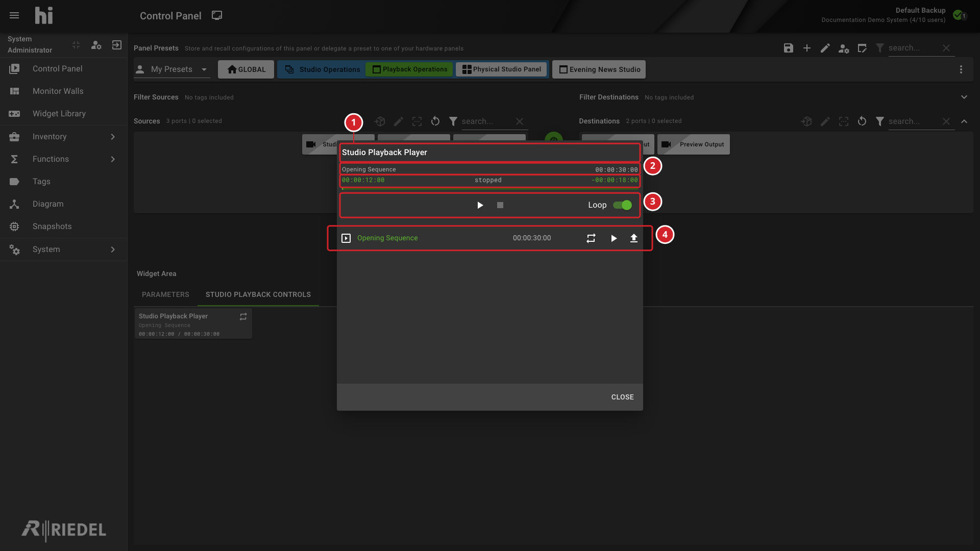The width and height of the screenshot is (980, 551).
Task: Click the edit preset pencil icon
Action: [x=825, y=48]
